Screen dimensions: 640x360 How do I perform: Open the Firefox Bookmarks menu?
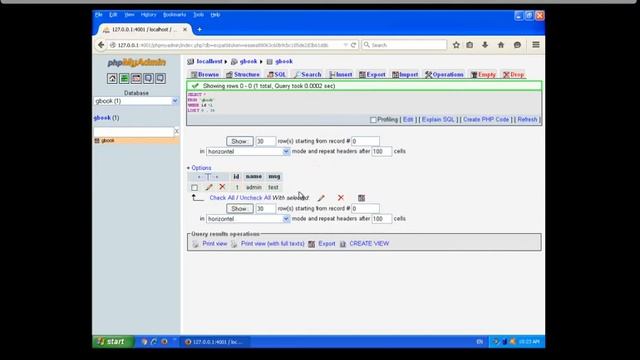tap(174, 15)
